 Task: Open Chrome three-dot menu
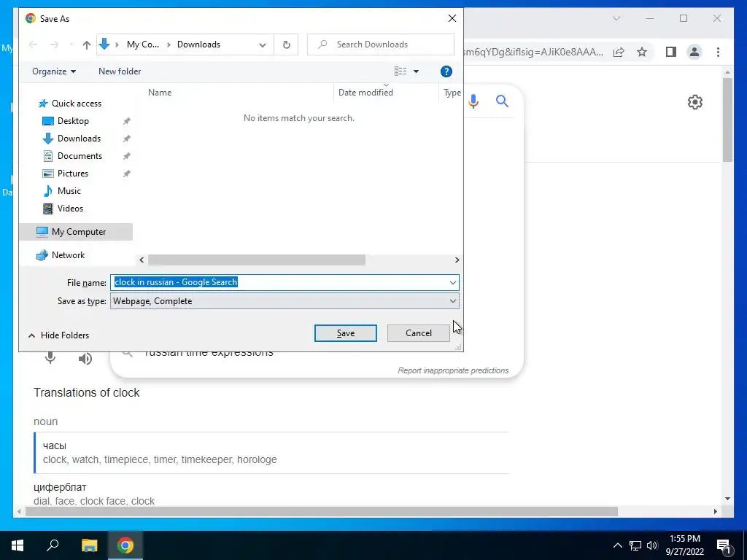[x=718, y=52]
